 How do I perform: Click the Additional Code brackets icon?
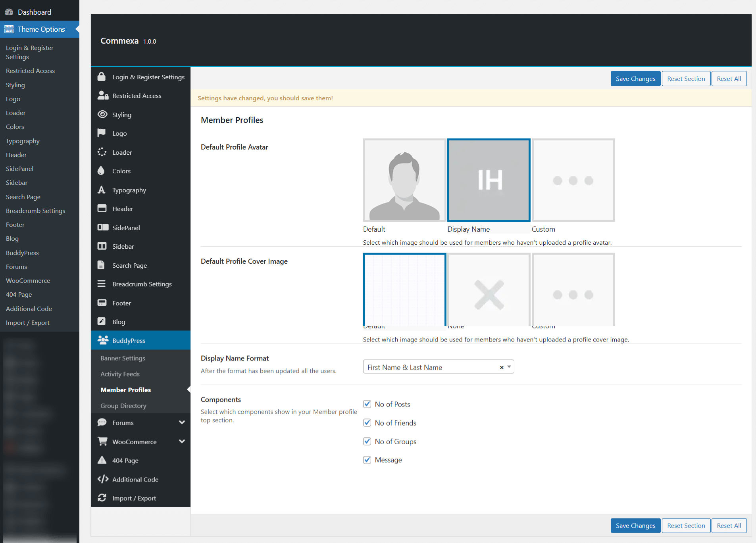[103, 479]
